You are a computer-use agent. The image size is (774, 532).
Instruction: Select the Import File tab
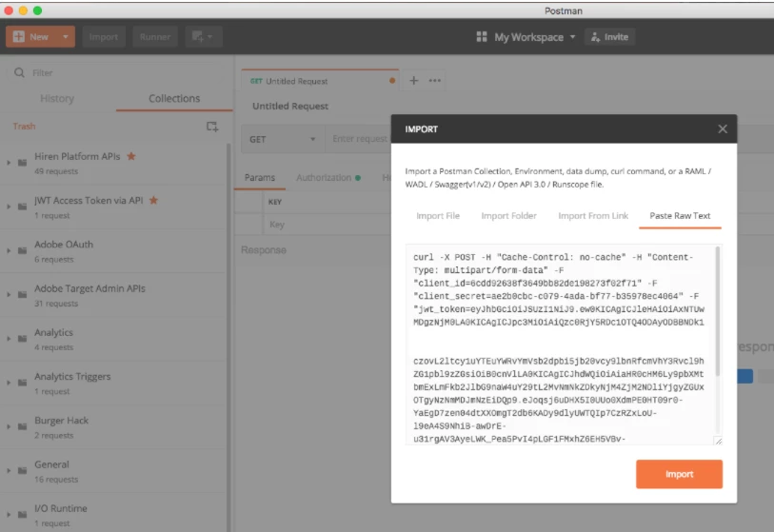(x=438, y=216)
